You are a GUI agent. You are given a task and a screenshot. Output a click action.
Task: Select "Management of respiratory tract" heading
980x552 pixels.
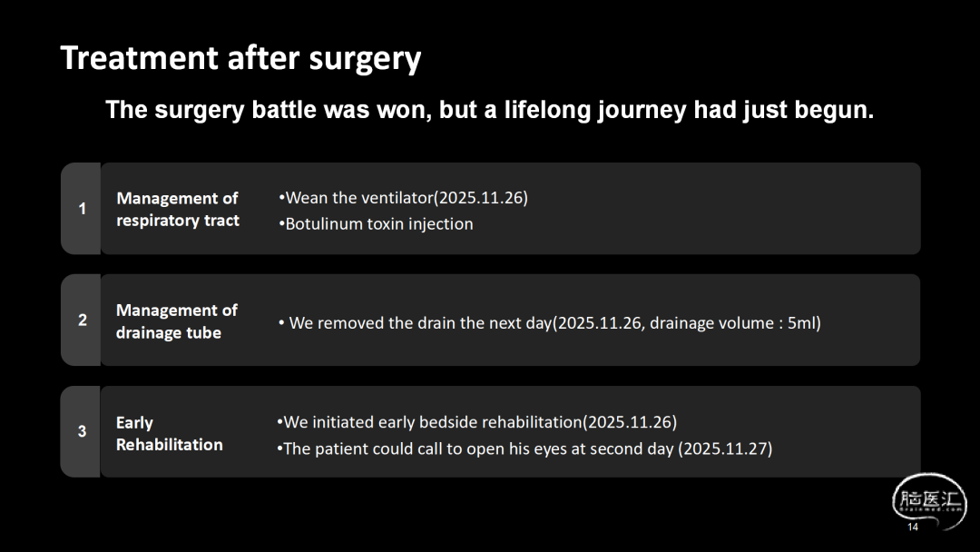[x=178, y=209]
